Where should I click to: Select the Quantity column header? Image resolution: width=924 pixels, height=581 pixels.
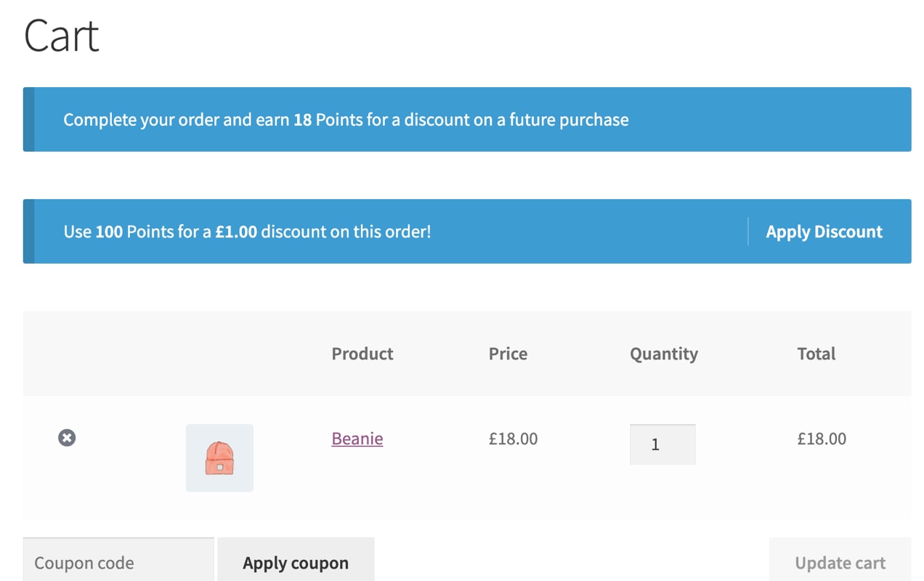pos(663,354)
